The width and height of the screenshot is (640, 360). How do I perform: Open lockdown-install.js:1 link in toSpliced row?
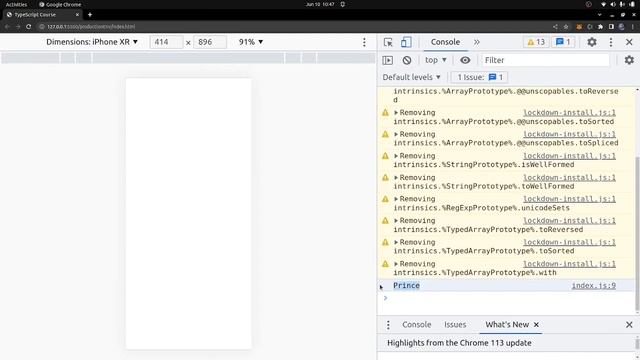(x=569, y=134)
